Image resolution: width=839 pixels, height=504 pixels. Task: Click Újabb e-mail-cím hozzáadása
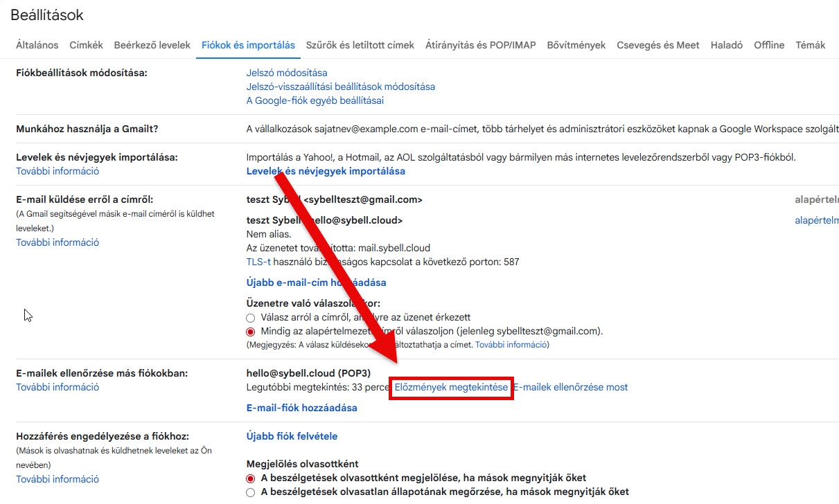click(316, 282)
